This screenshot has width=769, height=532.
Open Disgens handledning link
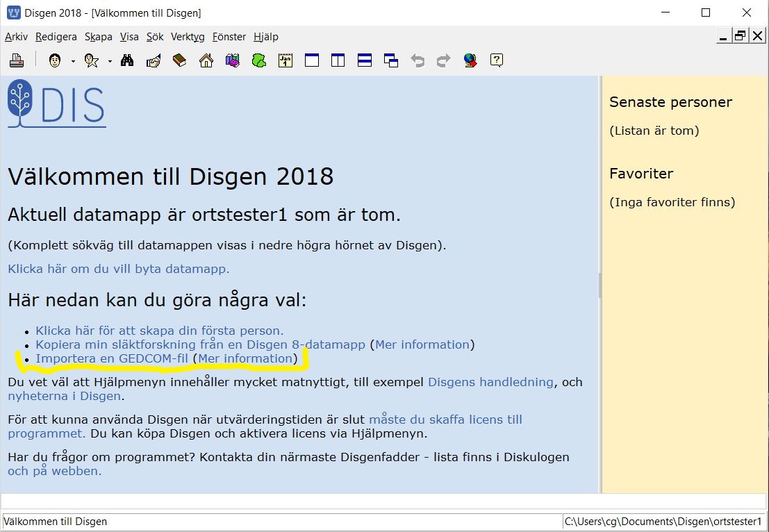click(490, 382)
